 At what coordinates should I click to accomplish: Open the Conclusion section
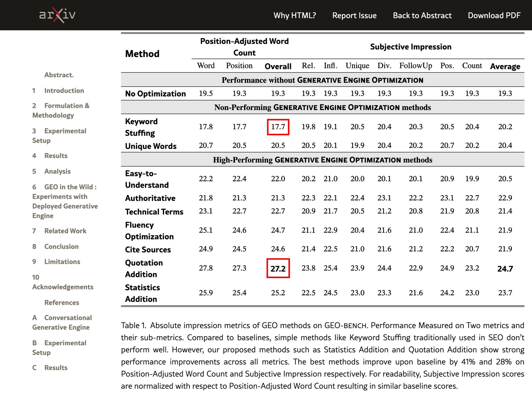click(56, 246)
